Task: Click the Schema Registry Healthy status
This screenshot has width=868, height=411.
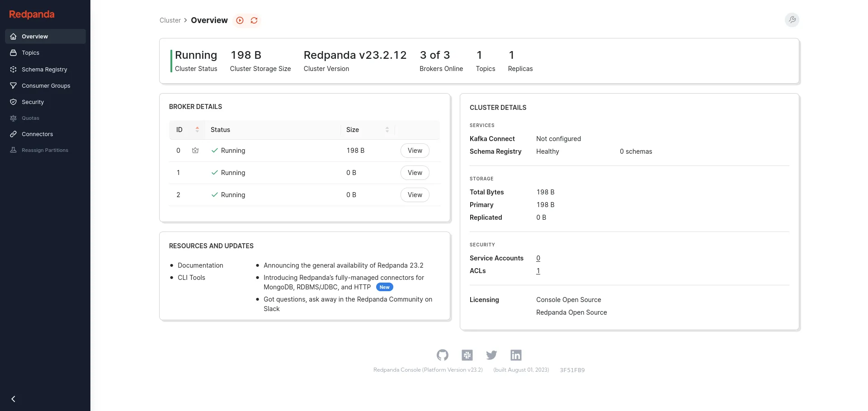Action: coord(547,151)
